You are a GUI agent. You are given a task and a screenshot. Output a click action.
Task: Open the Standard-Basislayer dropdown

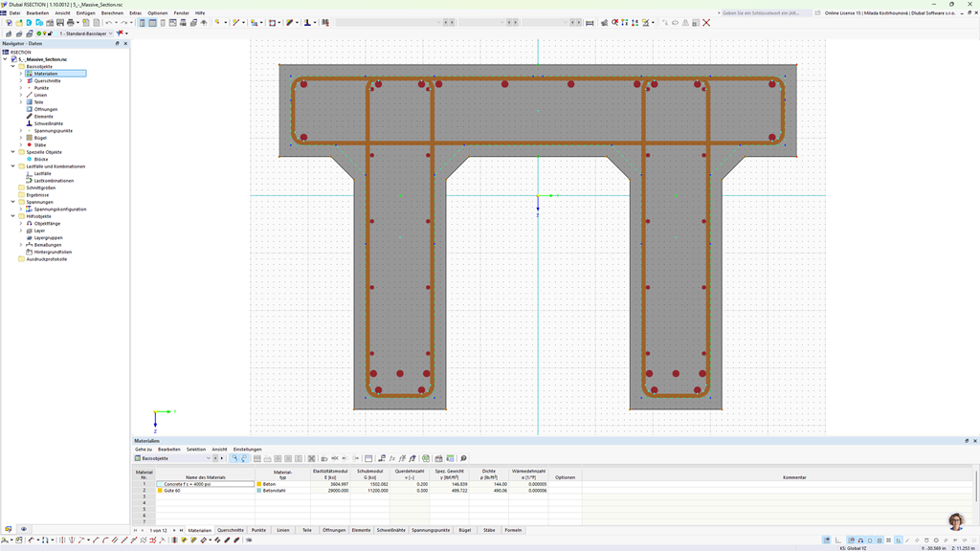pyautogui.click(x=110, y=33)
